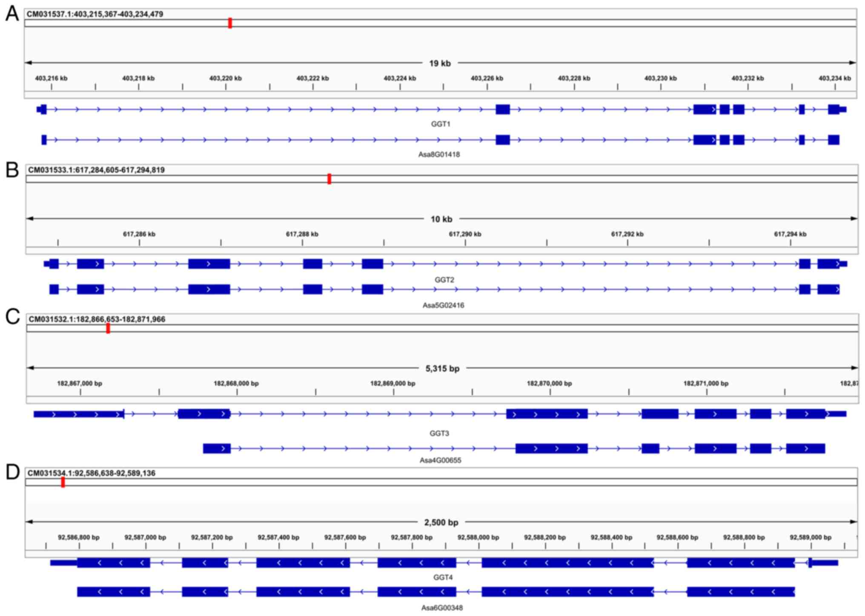Click red position marker in panel C ideogram
Viewport: 865px width, 616px height.
coord(108,328)
